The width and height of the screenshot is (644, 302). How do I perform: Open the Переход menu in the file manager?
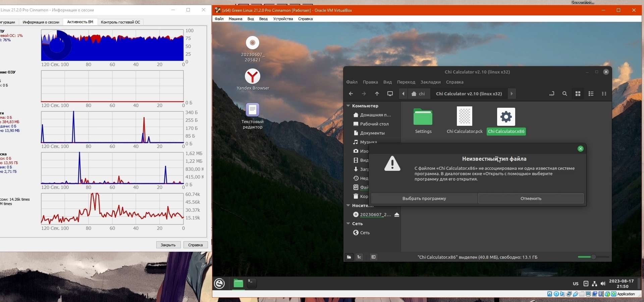[406, 82]
